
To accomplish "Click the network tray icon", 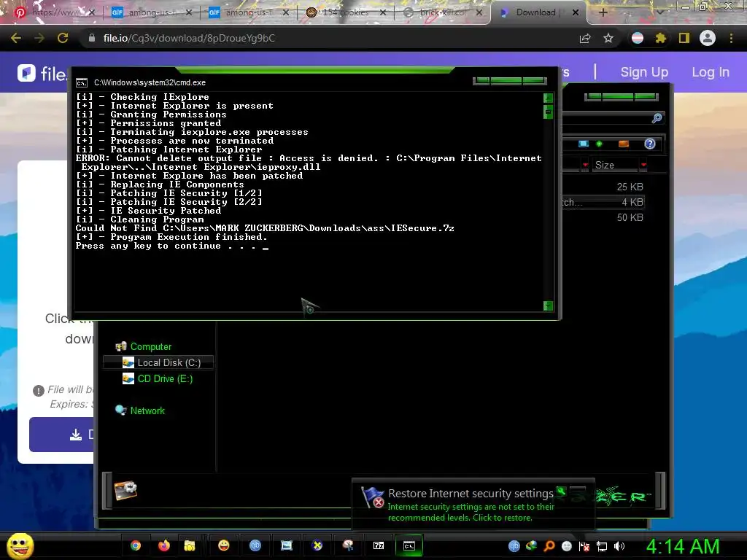I will point(602,546).
